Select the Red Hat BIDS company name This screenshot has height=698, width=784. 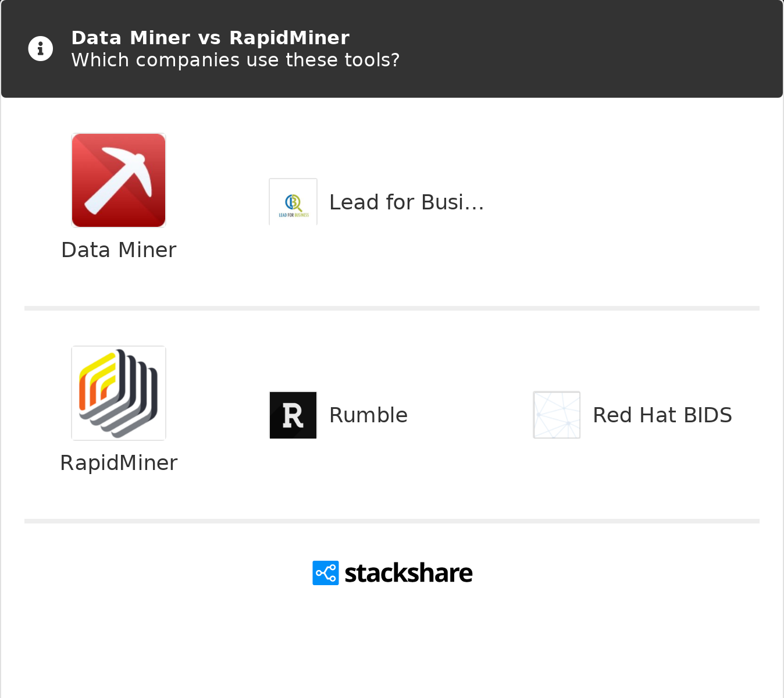[662, 415]
